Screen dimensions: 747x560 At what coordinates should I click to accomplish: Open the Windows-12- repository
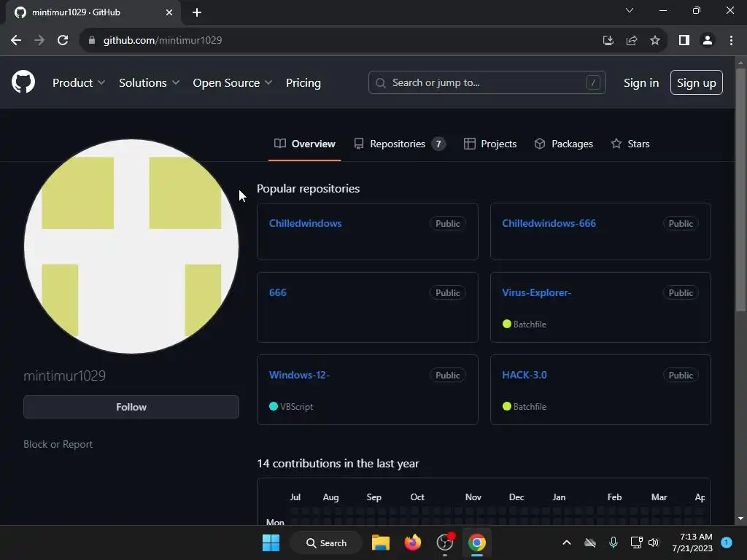(299, 375)
